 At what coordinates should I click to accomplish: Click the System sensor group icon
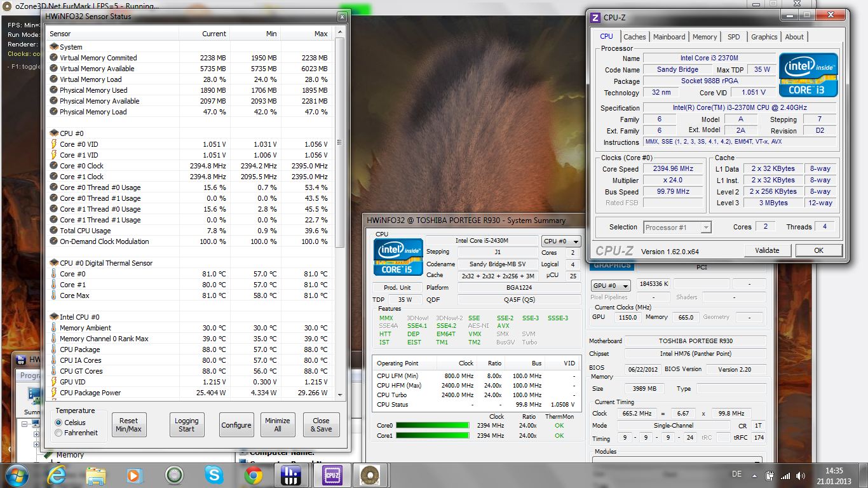[54, 47]
